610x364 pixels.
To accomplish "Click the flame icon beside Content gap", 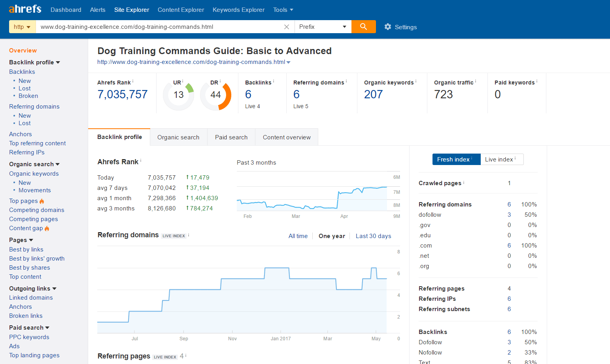I will tap(47, 229).
